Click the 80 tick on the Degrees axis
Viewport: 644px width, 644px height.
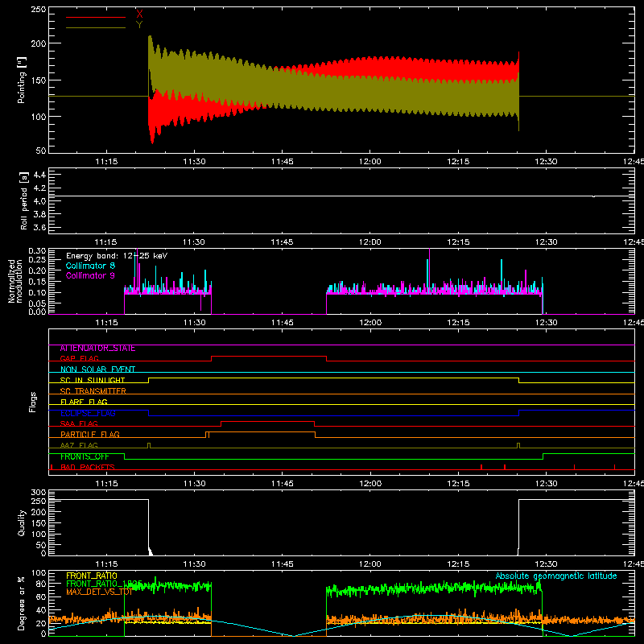(41, 584)
